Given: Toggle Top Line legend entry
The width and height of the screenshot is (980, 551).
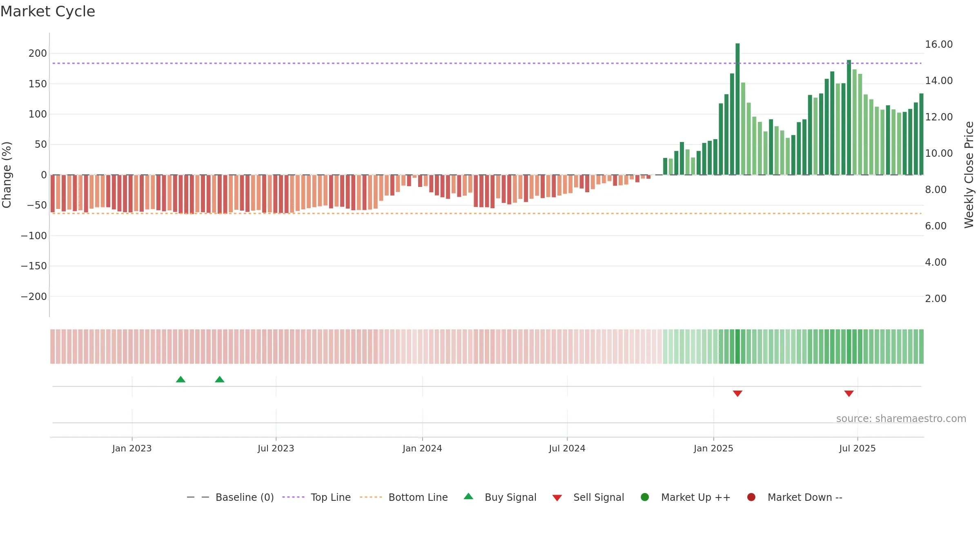Looking at the screenshot, I should coord(316,497).
